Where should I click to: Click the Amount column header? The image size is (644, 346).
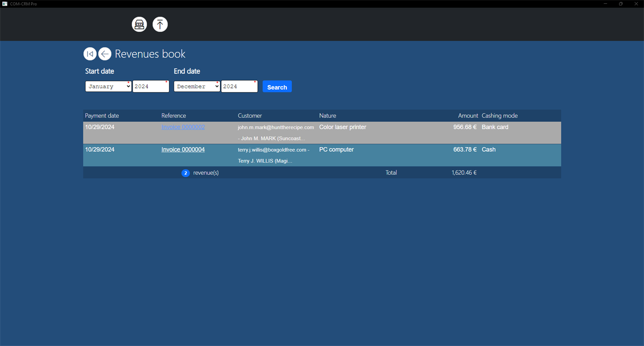tap(468, 115)
